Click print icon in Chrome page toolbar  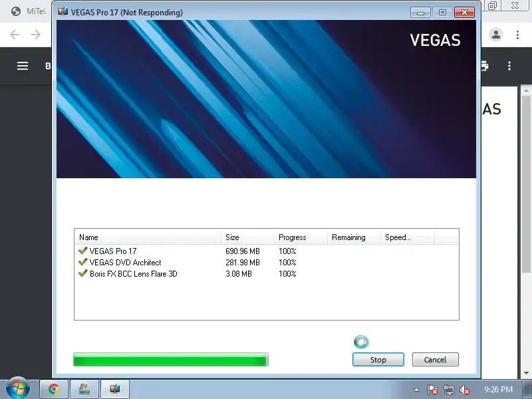pos(485,66)
